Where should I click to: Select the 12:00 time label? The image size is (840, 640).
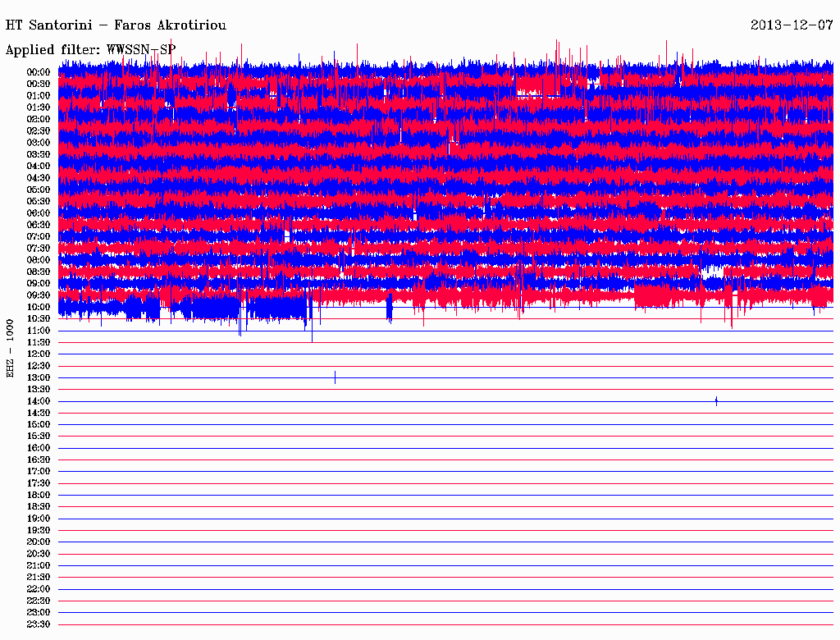39,354
